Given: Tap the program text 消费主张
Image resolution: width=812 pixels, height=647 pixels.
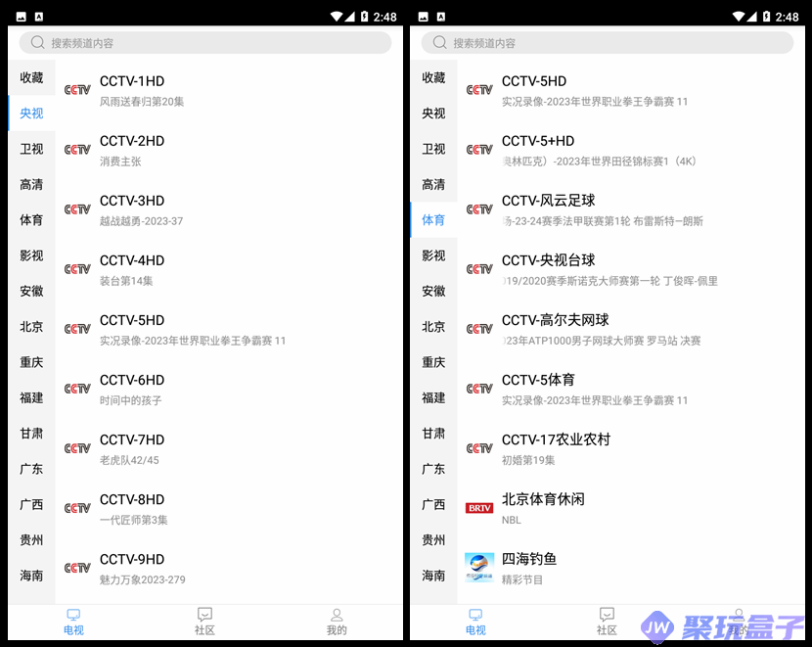Looking at the screenshot, I should [120, 162].
